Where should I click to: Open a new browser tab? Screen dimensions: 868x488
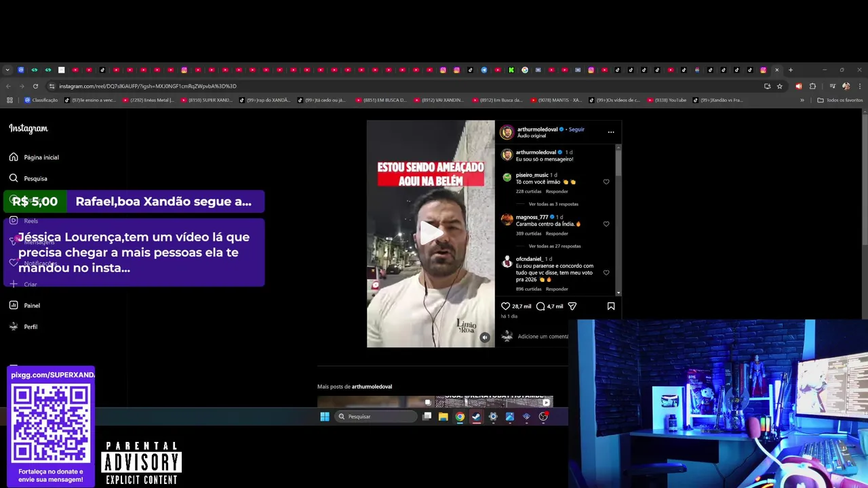790,70
